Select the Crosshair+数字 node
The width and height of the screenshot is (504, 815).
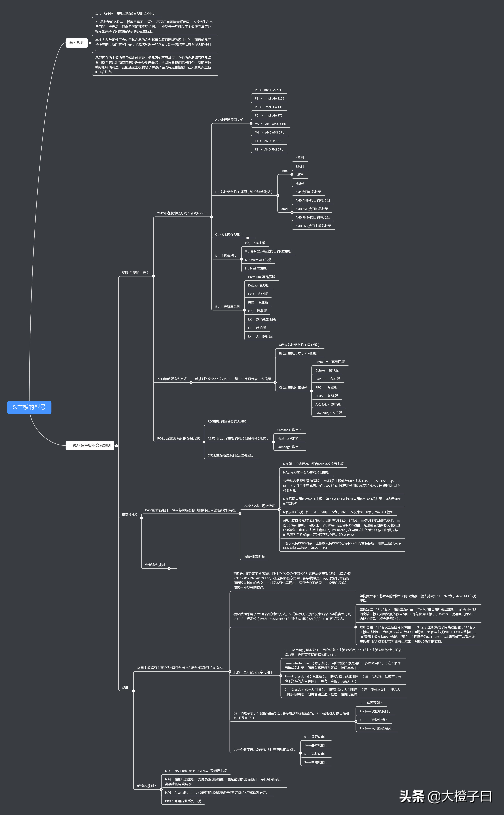pyautogui.click(x=289, y=430)
